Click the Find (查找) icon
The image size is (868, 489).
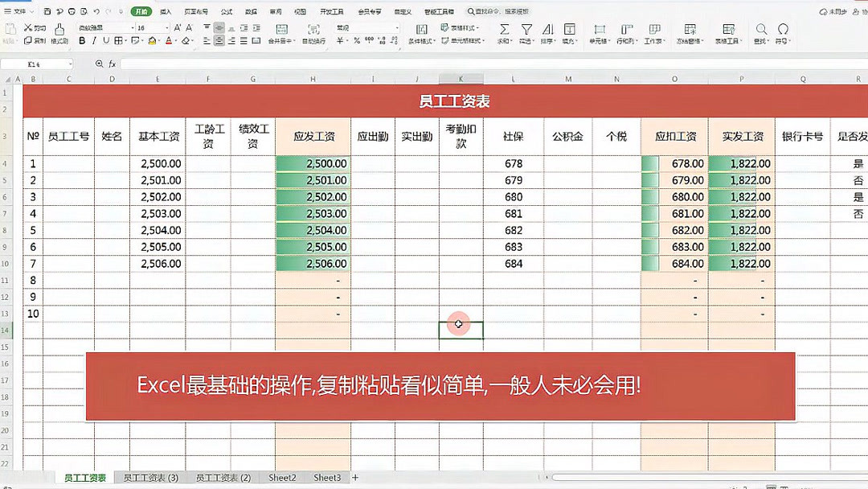pos(761,31)
